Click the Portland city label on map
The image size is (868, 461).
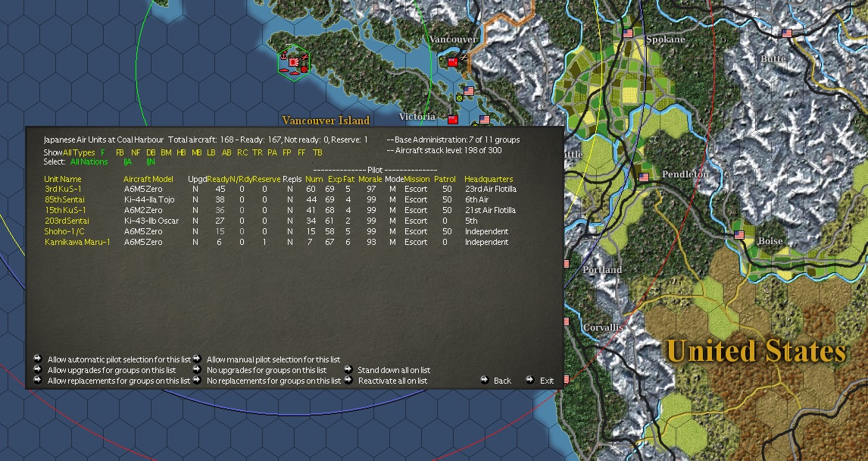(x=601, y=269)
